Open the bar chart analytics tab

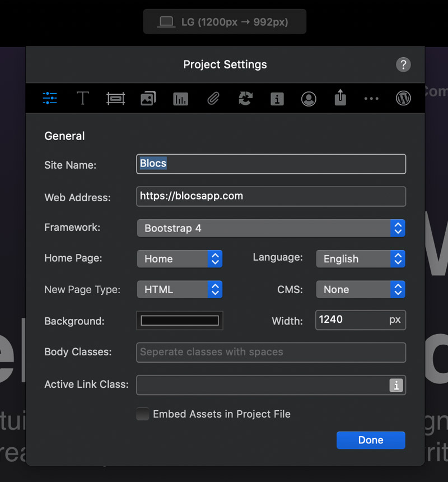tap(180, 99)
